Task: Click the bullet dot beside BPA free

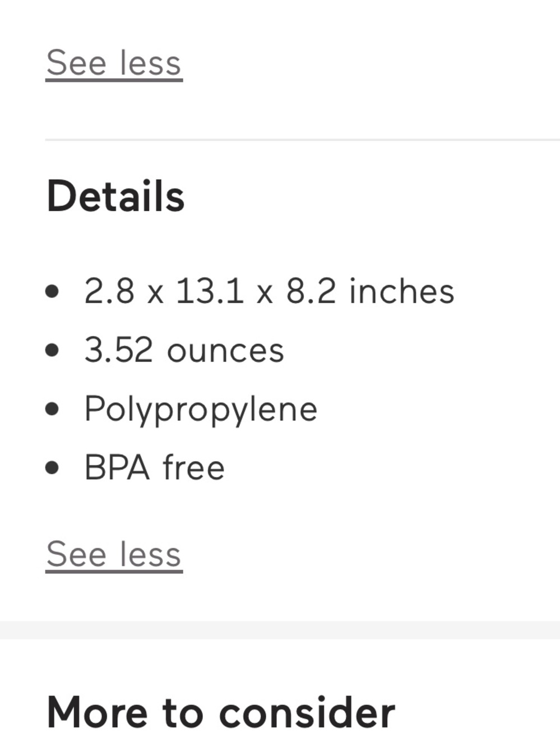Action: [52, 467]
